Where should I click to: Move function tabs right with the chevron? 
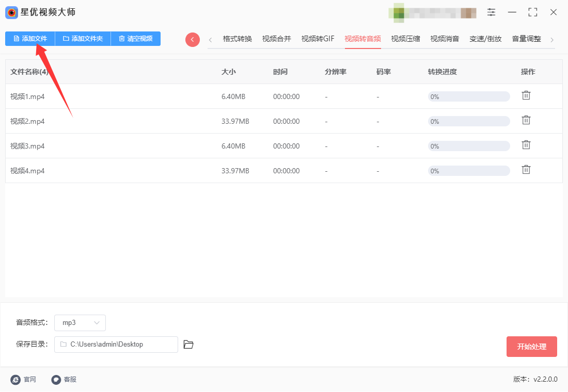click(x=552, y=40)
